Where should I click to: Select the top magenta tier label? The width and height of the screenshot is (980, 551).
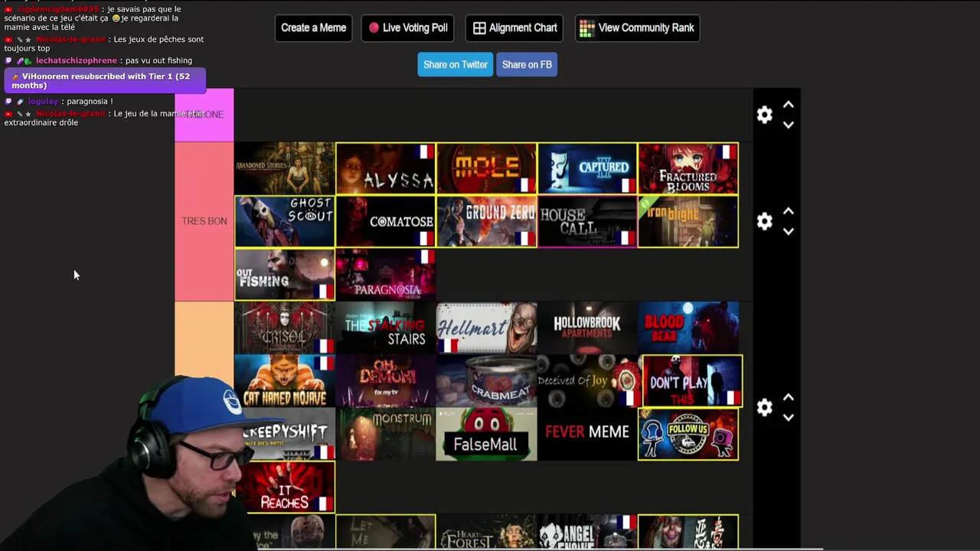204,115
